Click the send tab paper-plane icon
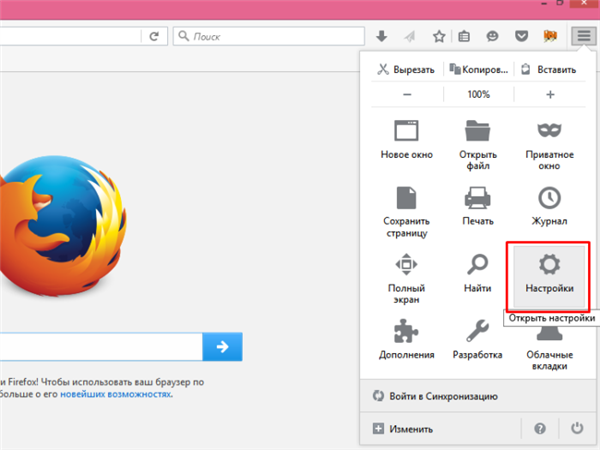 [x=409, y=36]
